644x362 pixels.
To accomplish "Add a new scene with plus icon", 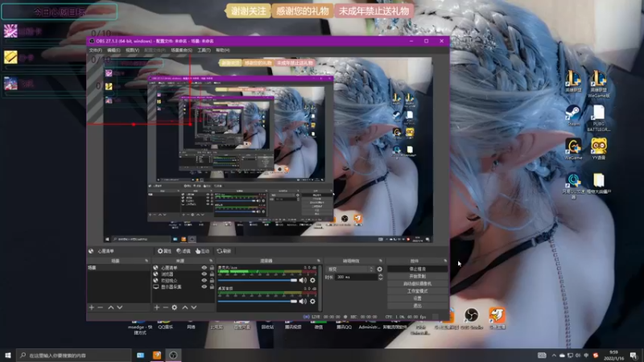I will [x=92, y=307].
